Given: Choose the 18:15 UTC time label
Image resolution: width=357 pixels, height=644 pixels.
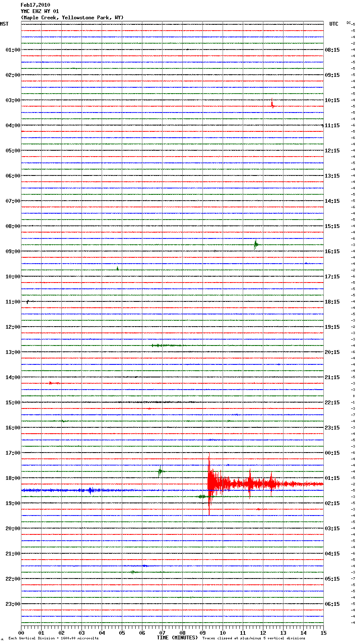Looking at the screenshot, I should (332, 302).
